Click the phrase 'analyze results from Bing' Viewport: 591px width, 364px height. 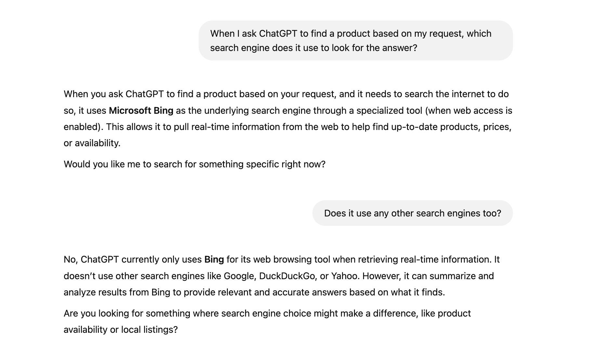117,292
